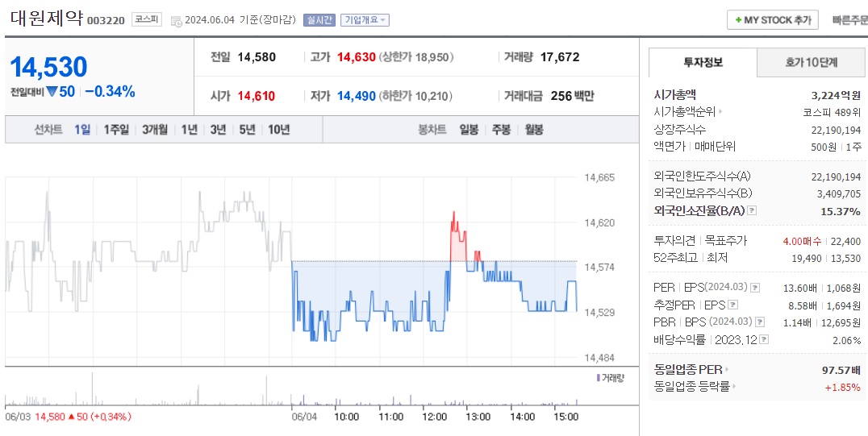The width and height of the screenshot is (868, 436).
Task: Click the 시가 value 14,610
Action: (x=257, y=96)
